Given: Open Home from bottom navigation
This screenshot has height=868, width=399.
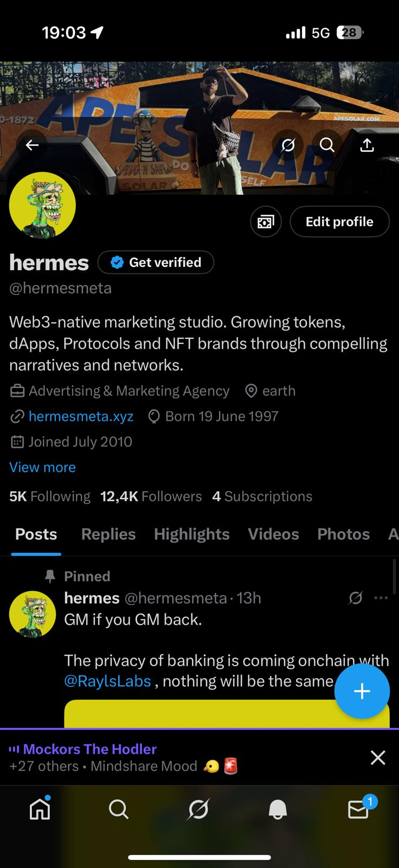Looking at the screenshot, I should point(40,809).
